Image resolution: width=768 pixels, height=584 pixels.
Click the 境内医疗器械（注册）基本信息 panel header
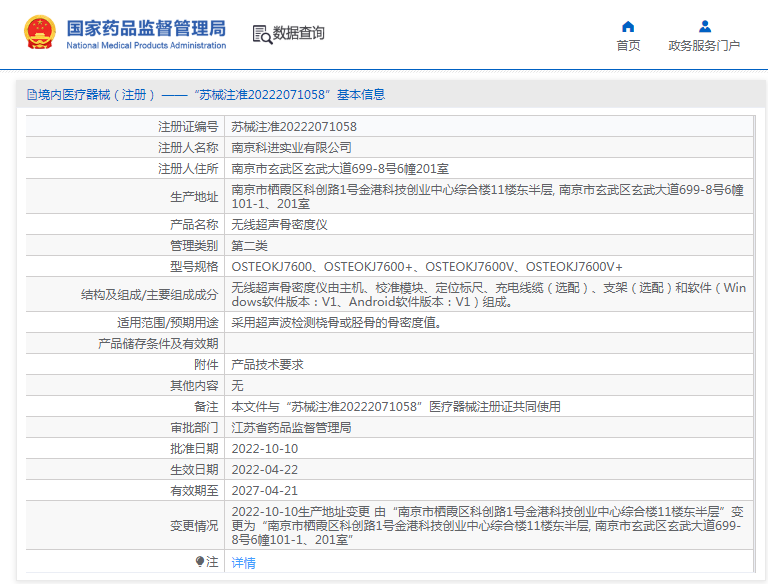pos(391,95)
